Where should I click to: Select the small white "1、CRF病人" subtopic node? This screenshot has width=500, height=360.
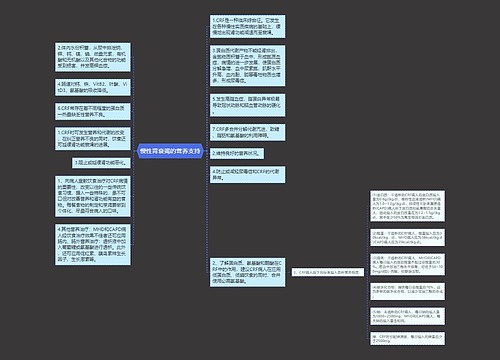click(328, 272)
